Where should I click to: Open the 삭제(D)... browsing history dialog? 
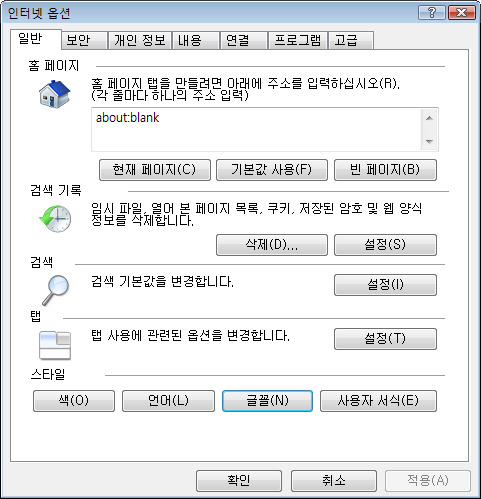(x=272, y=245)
